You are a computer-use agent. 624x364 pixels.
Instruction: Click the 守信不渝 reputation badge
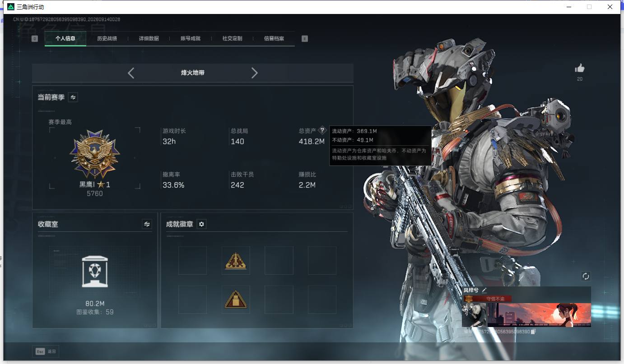(x=488, y=299)
